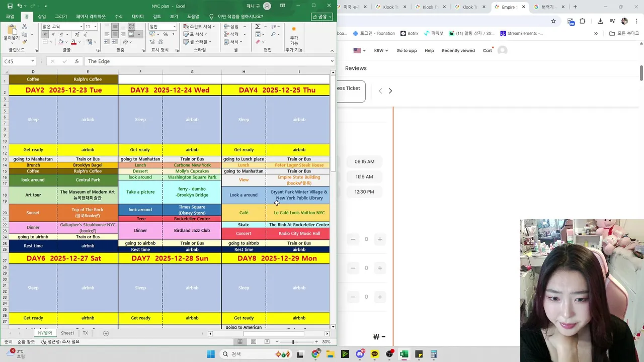This screenshot has height=362, width=644.
Task: Click the percent style button
Action: [x=165, y=34]
